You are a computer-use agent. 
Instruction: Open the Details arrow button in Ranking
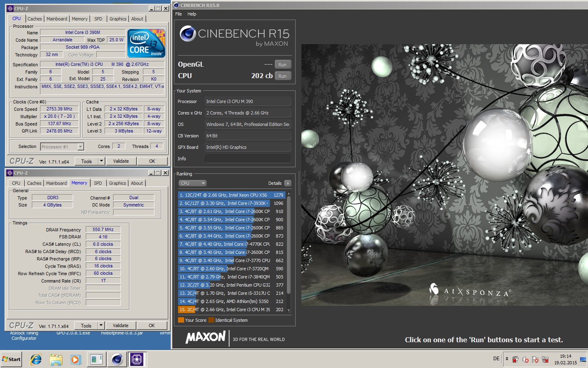(x=288, y=183)
